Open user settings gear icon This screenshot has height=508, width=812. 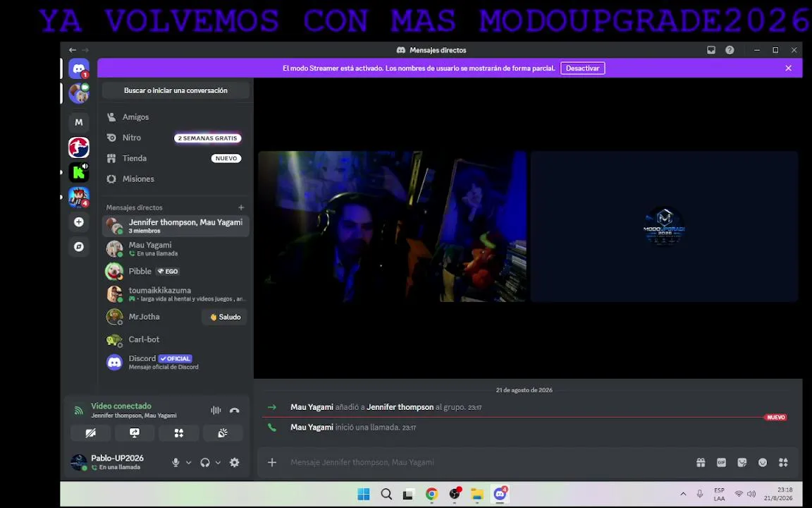tap(235, 462)
